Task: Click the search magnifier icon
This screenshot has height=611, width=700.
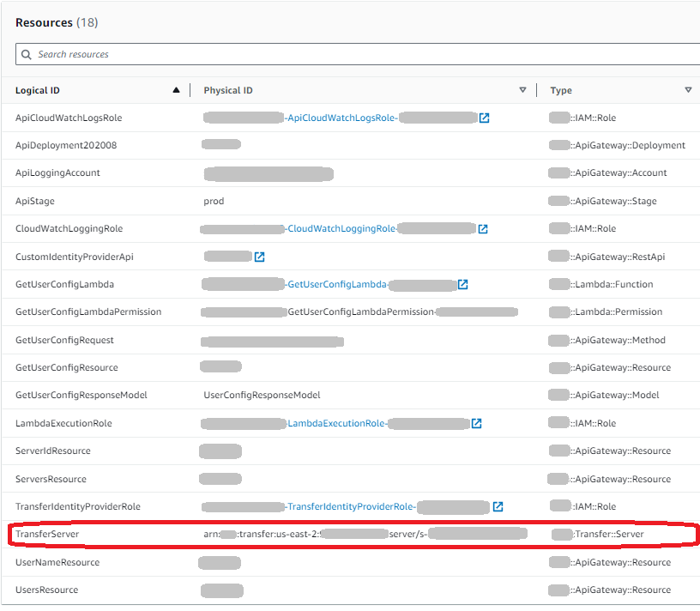Action: 27,55
